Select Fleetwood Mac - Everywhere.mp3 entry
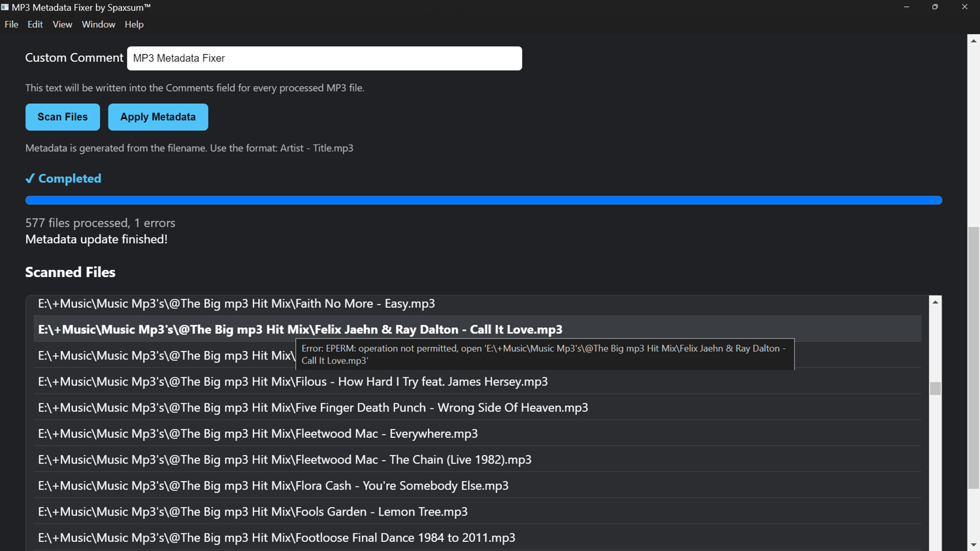980x551 pixels. (478, 433)
